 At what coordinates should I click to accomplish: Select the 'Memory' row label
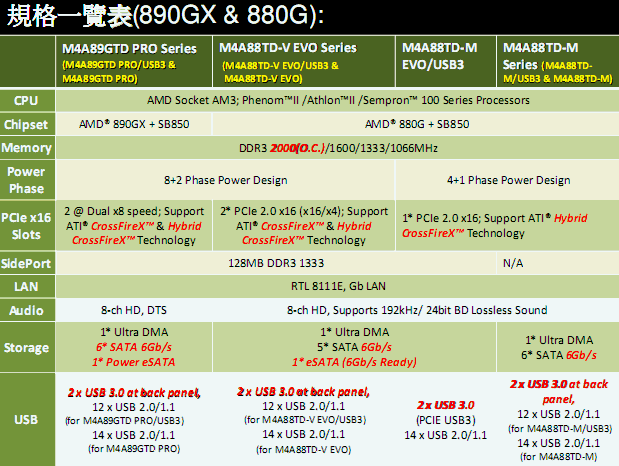(x=27, y=148)
